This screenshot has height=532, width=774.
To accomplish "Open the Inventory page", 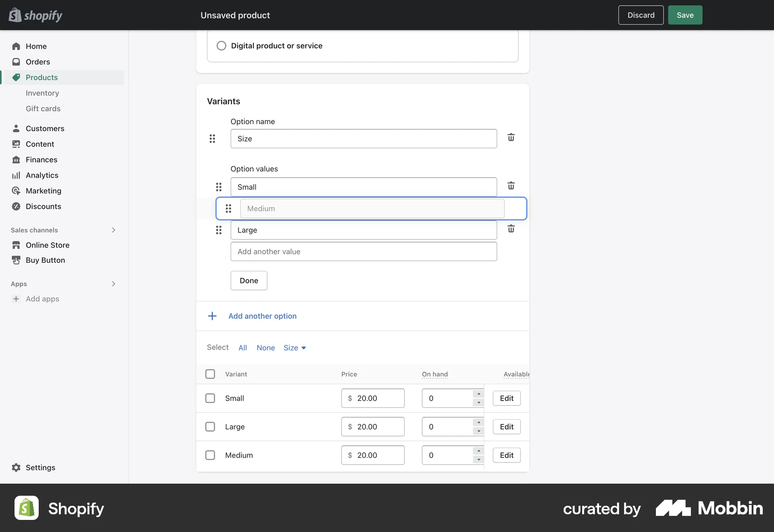I will click(42, 93).
